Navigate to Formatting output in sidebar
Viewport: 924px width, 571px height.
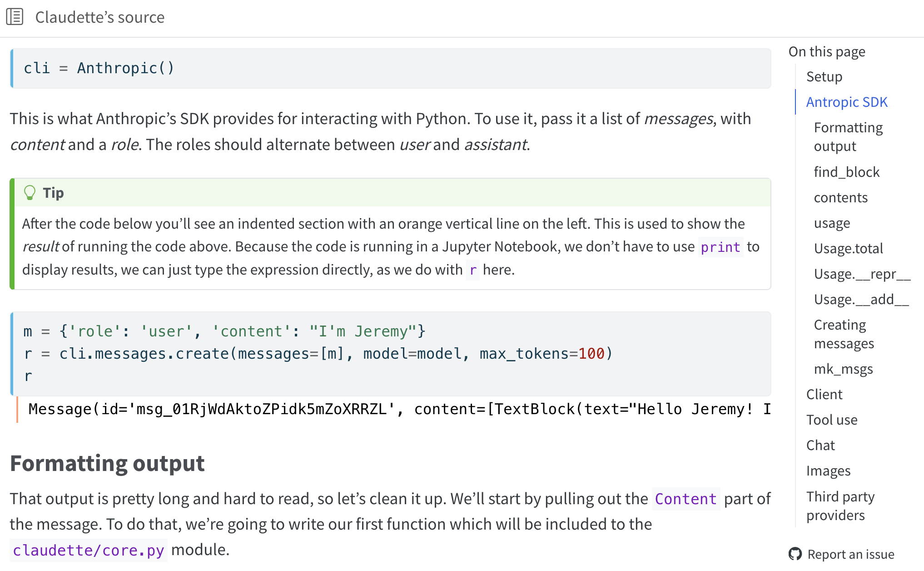point(848,137)
